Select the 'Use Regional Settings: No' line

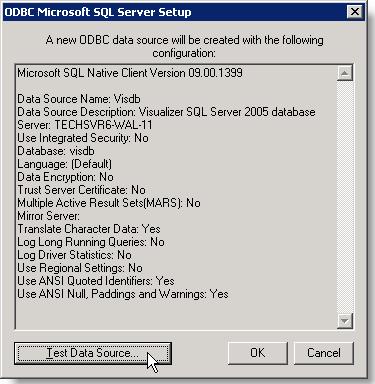click(80, 268)
